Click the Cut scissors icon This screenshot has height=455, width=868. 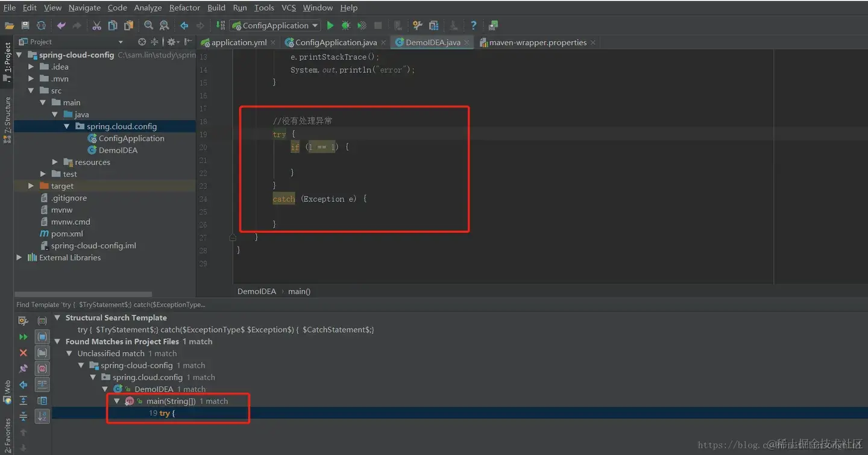[96, 25]
